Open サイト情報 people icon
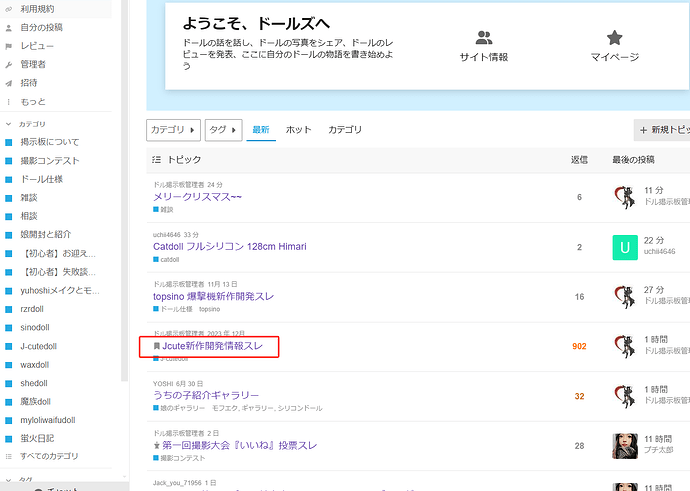This screenshot has height=491, width=690. [x=484, y=38]
